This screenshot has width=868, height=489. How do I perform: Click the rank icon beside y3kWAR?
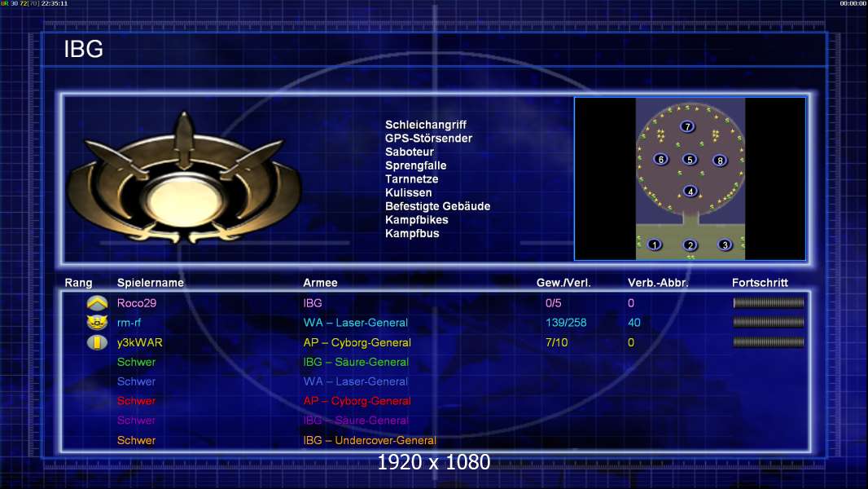click(x=98, y=342)
